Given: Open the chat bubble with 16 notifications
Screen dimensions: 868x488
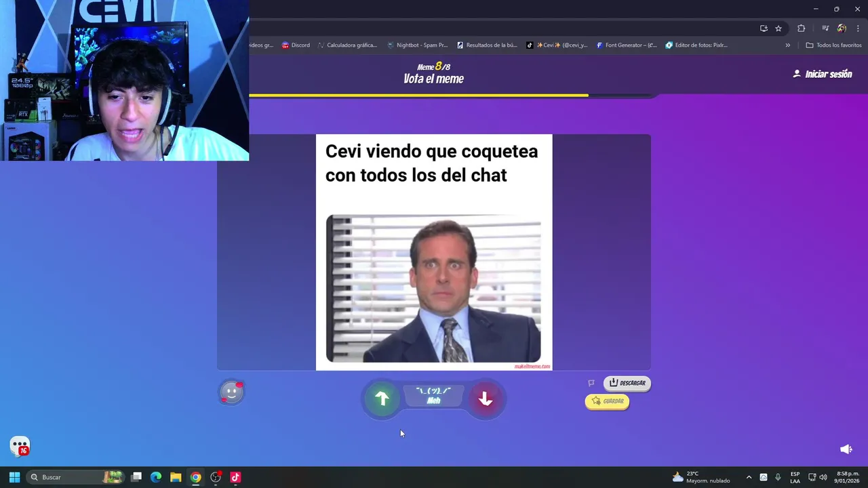Looking at the screenshot, I should [x=20, y=446].
